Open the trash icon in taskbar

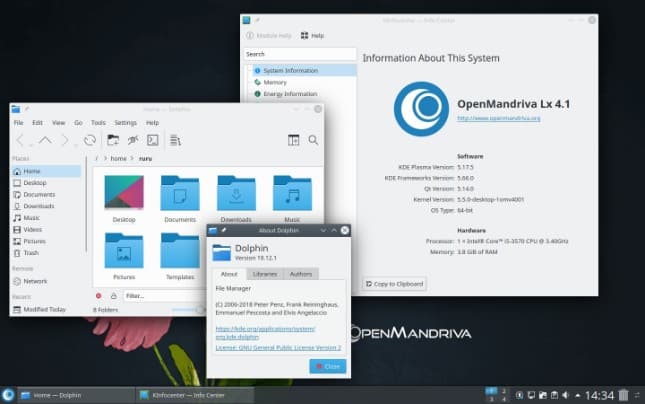coord(624,395)
